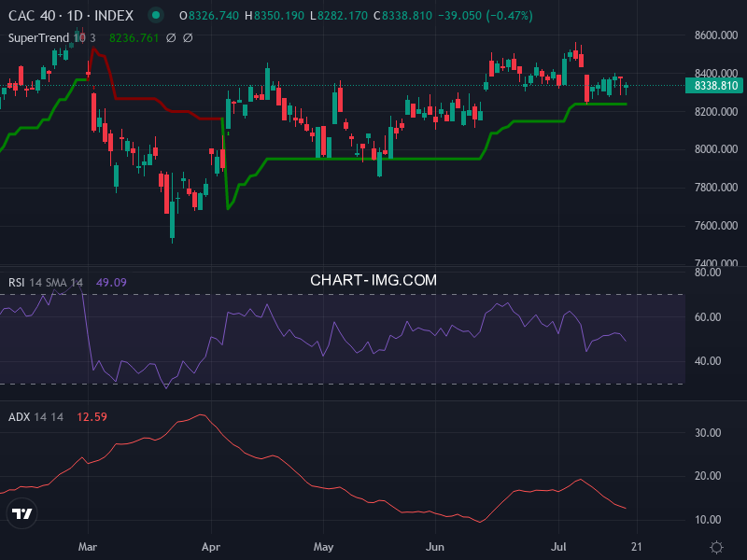Click the 8600.000 price axis label
This screenshot has width=747, height=560.
click(716, 35)
